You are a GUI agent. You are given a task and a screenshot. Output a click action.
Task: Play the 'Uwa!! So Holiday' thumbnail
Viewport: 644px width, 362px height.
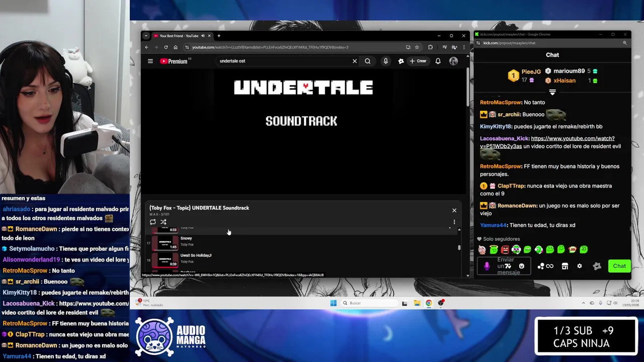[165, 260]
